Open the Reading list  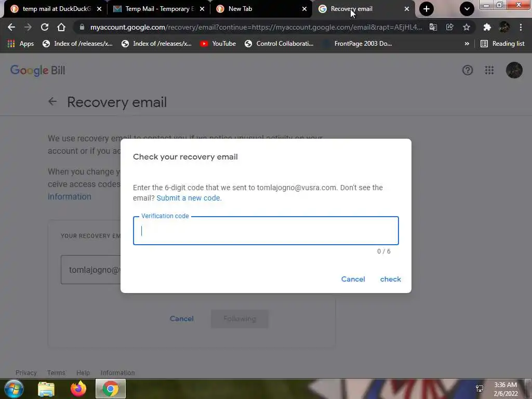(x=502, y=44)
